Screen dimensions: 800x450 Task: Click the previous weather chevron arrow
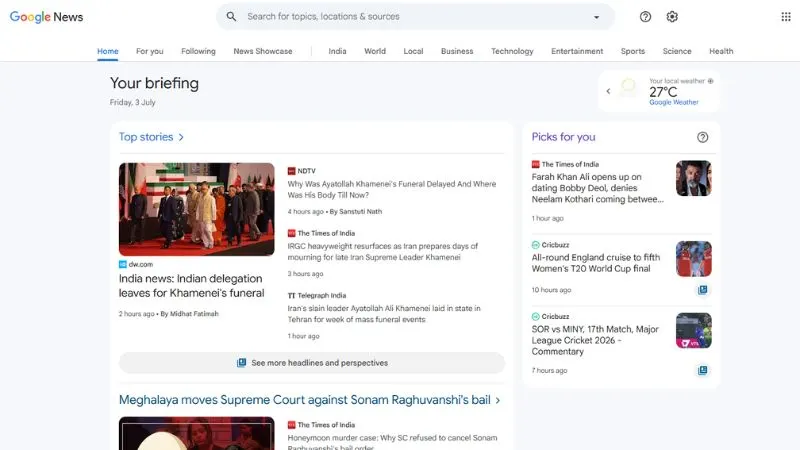tap(608, 91)
